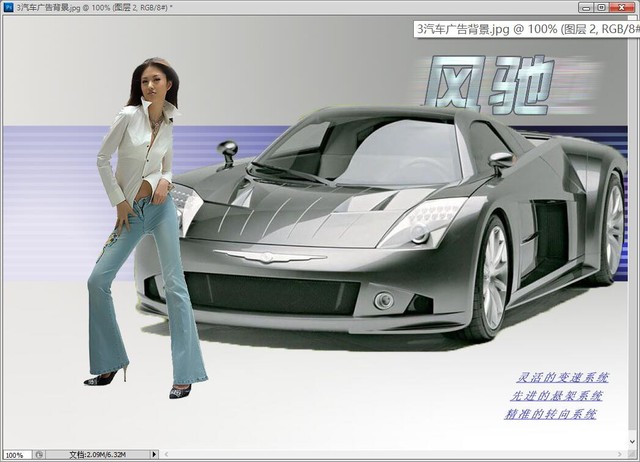Click the horizontal scrollbar track at the bottom

(400, 454)
